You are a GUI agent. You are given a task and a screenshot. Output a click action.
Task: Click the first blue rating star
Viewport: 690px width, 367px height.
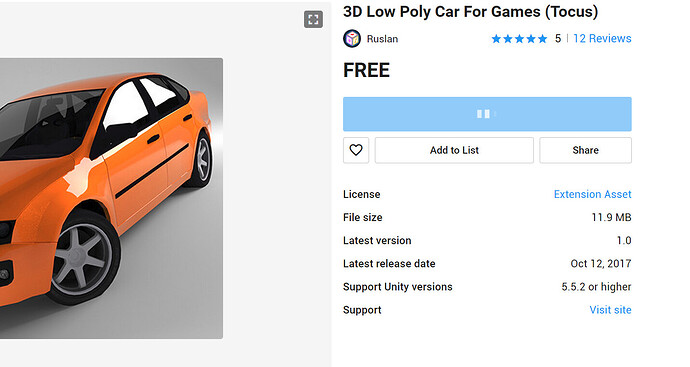tap(496, 39)
